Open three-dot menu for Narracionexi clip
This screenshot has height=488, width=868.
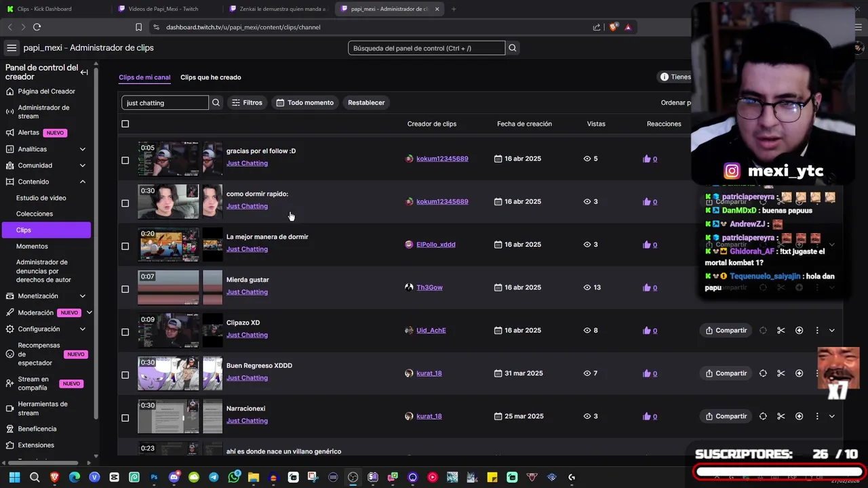coord(817,416)
